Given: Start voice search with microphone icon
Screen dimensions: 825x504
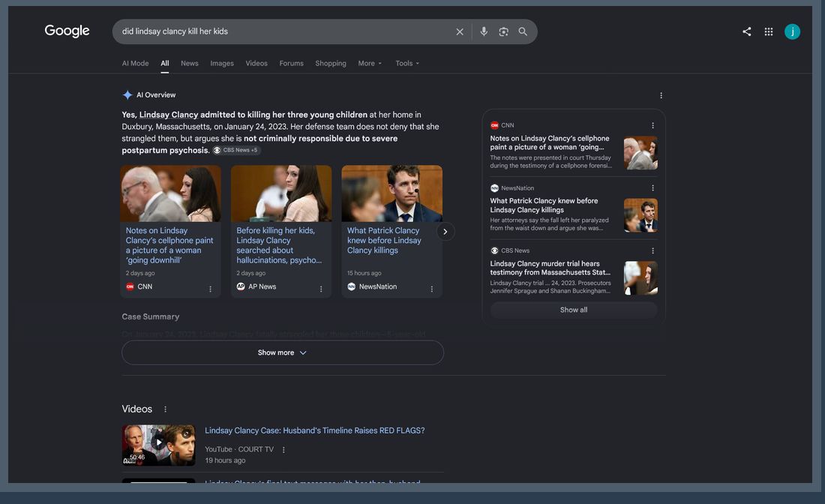Looking at the screenshot, I should tap(484, 31).
